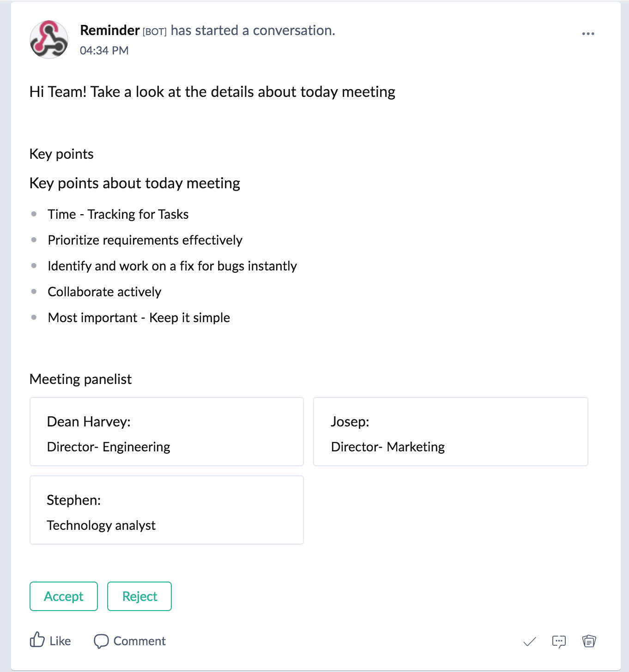The image size is (629, 672).
Task: Click the 'Collaborate actively' list item
Action: tap(104, 292)
